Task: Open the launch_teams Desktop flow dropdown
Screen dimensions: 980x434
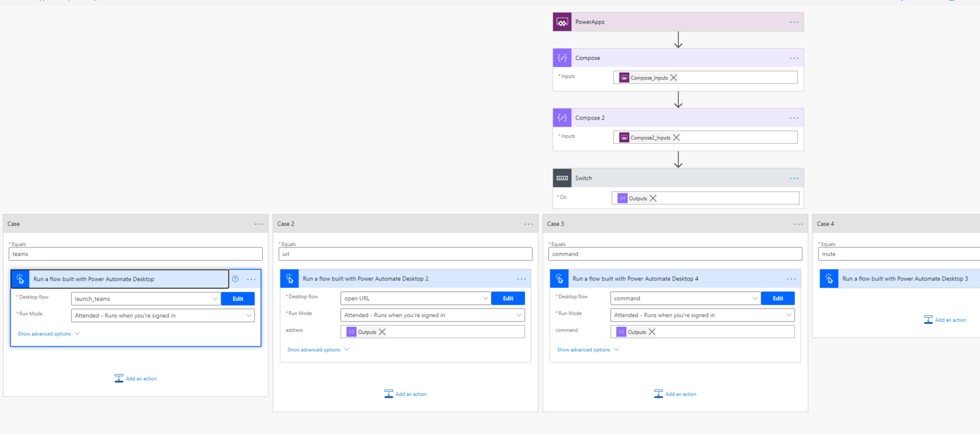Action: coord(146,299)
